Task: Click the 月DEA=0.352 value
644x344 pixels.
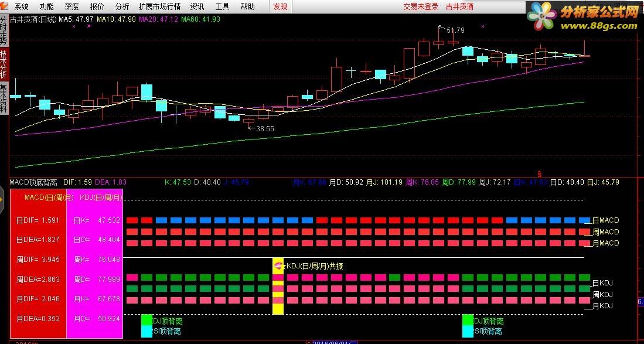Action: [38, 319]
